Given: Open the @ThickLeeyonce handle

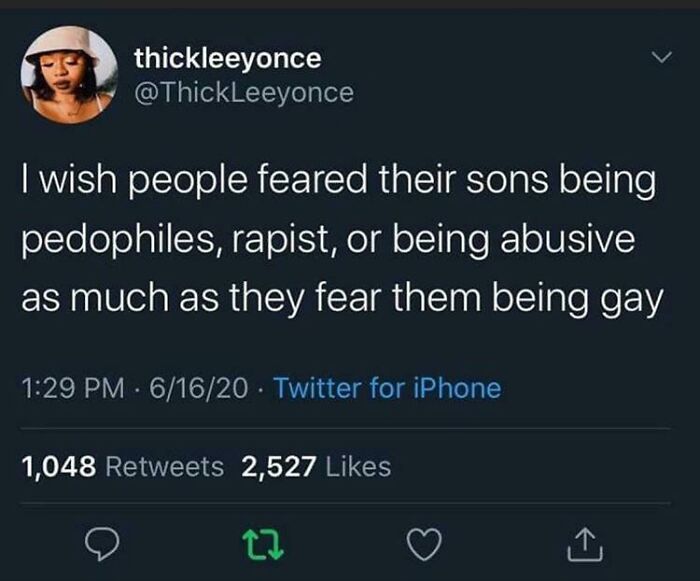Looking at the screenshot, I should click(x=244, y=92).
